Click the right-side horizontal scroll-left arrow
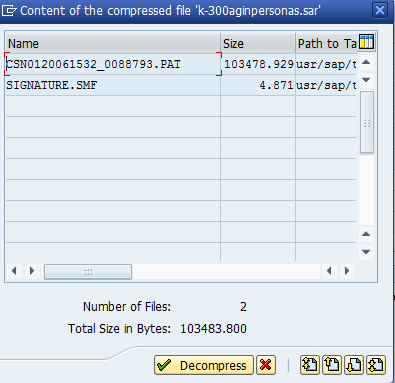 coord(329,271)
